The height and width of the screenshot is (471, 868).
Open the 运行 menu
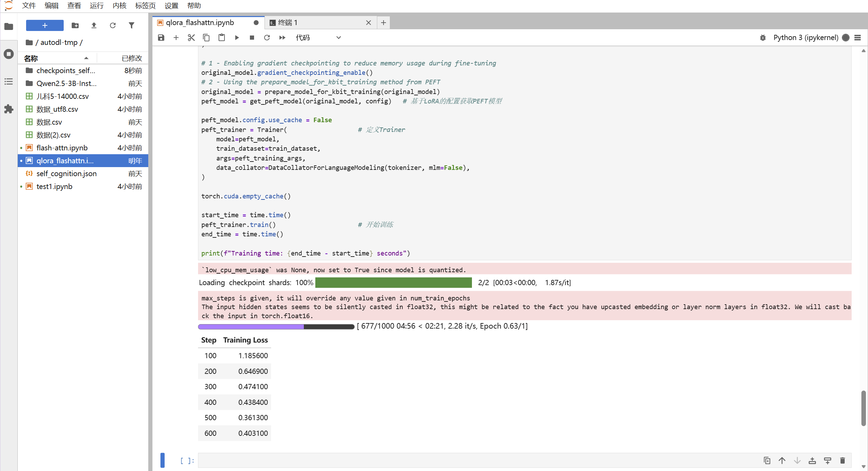pos(96,6)
